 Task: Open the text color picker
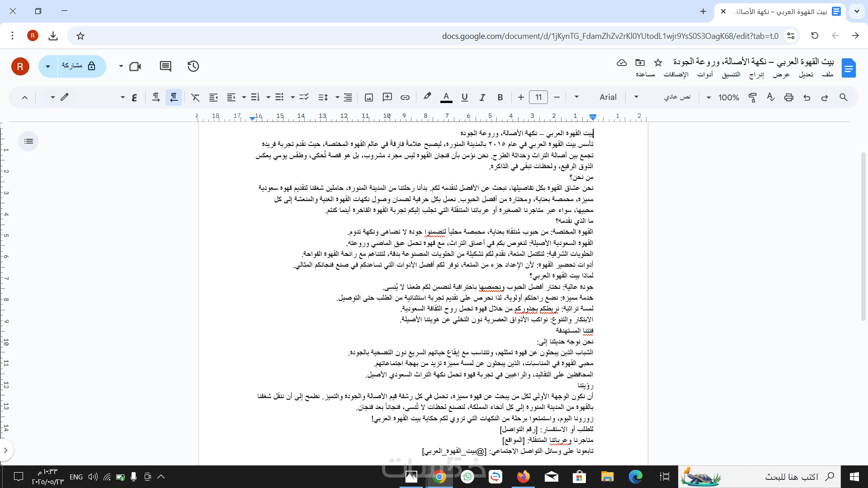point(446,97)
